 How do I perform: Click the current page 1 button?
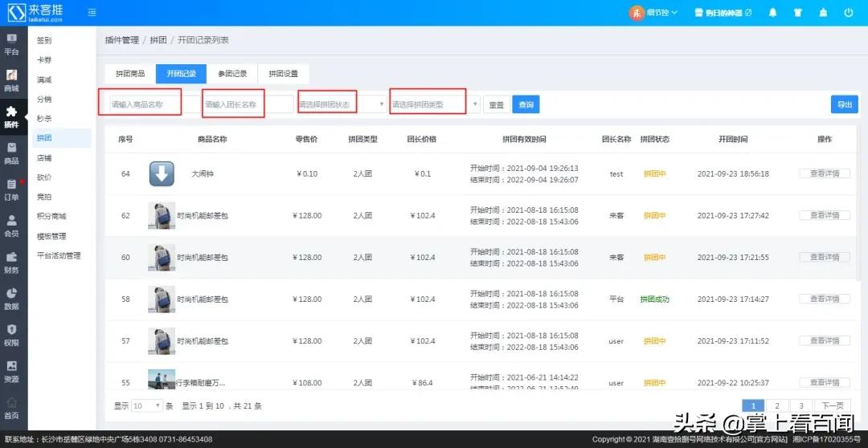click(753, 406)
